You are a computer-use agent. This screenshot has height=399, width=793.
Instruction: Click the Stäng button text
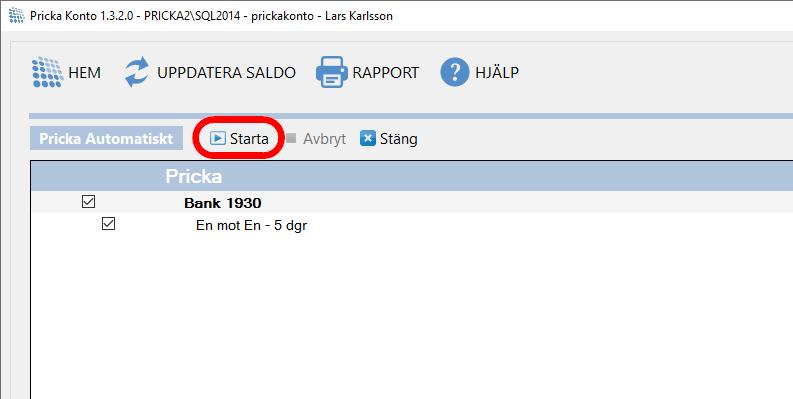click(399, 139)
